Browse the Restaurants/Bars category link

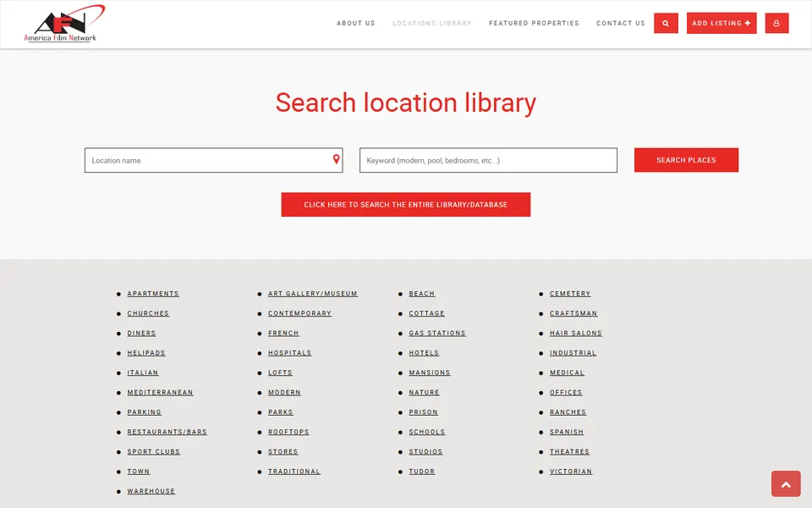[x=167, y=432]
